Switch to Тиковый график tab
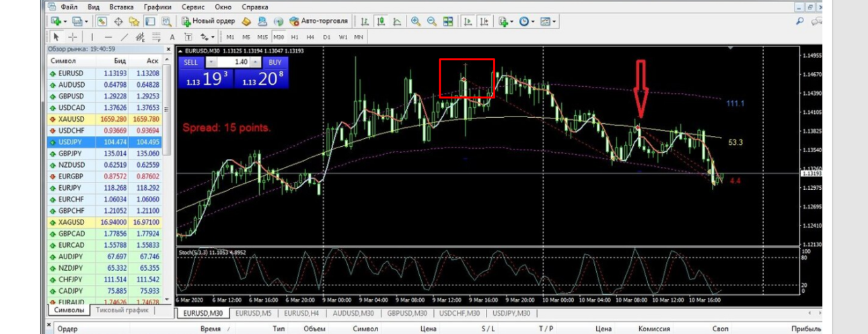The width and height of the screenshot is (868, 334). pos(122,311)
